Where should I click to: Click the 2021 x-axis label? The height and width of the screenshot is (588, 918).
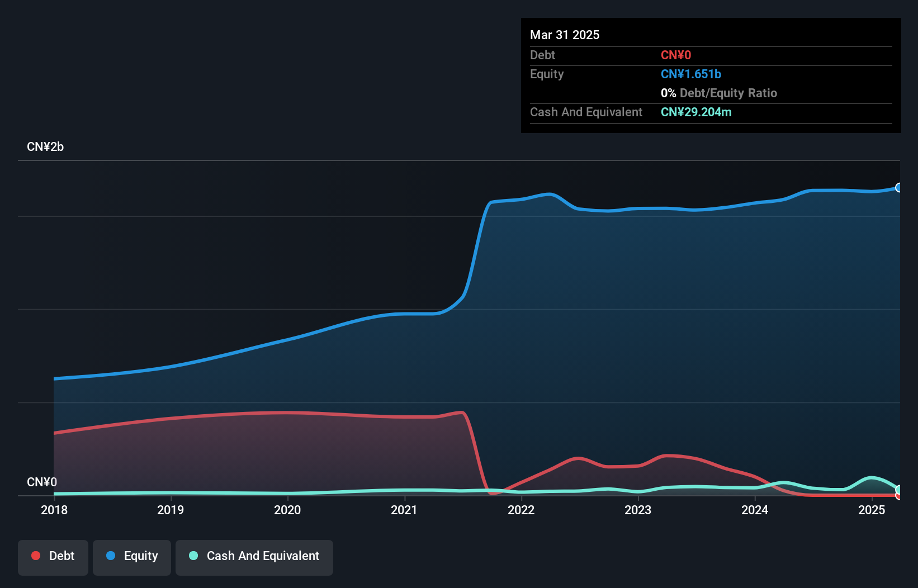[x=404, y=510]
